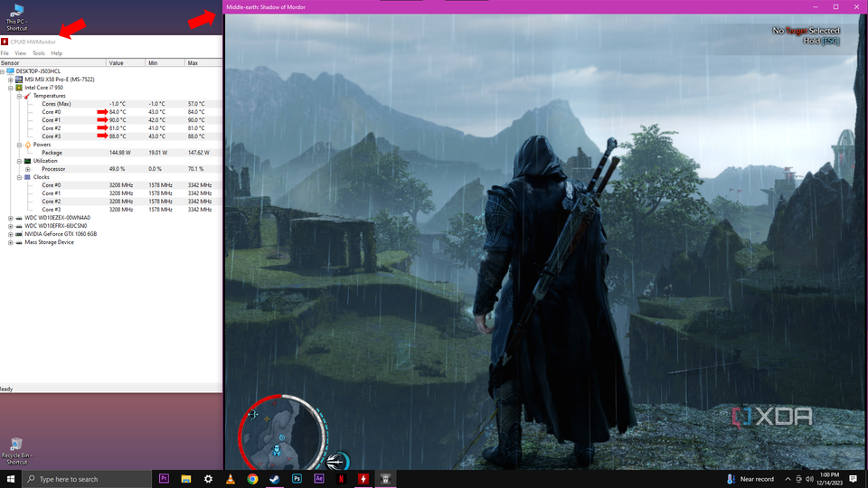Collapse the Powers group
The height and width of the screenshot is (488, 868).
[19, 145]
